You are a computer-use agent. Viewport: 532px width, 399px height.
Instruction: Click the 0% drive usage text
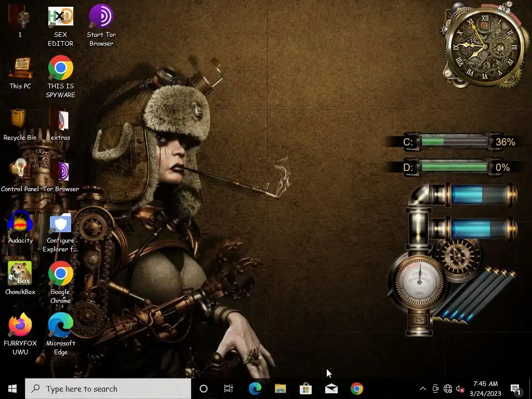click(502, 168)
